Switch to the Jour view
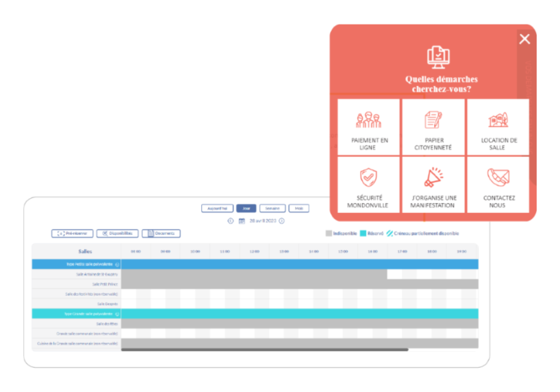This screenshot has height=392, width=560. [246, 208]
